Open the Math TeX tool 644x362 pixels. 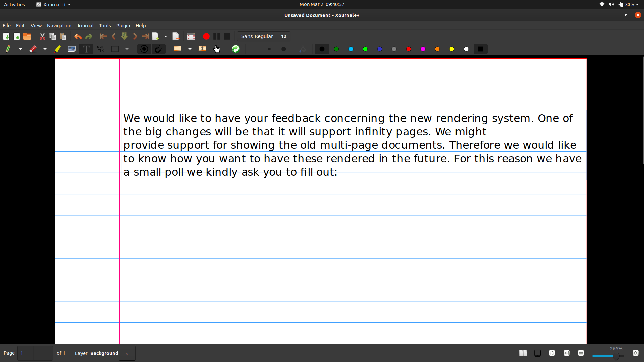point(101,49)
